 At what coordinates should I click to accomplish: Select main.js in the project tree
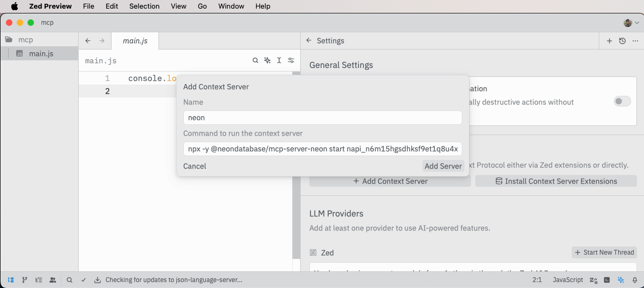click(41, 54)
